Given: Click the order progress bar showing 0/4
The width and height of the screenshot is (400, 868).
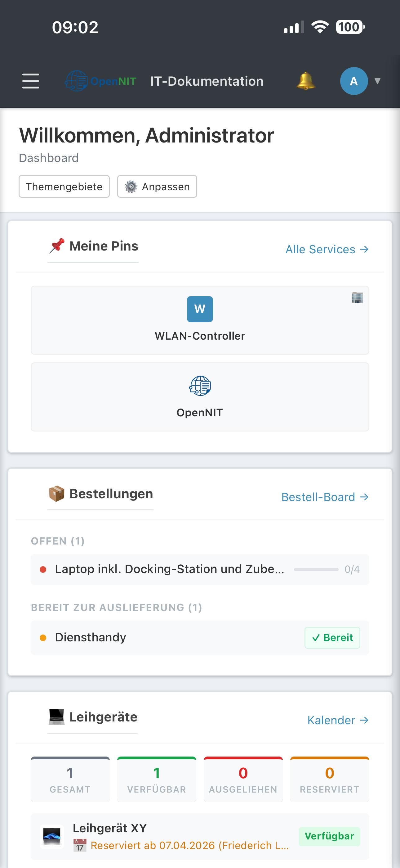Looking at the screenshot, I should 316,569.
